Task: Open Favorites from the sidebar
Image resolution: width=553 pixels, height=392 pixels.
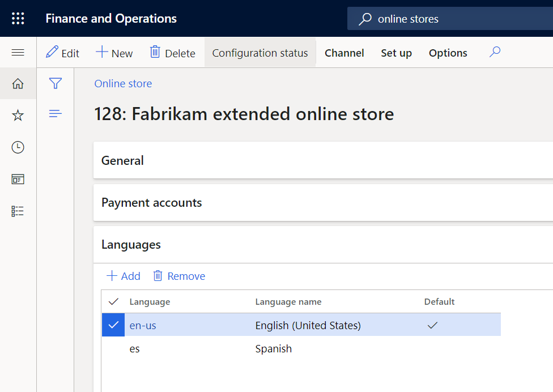Action: click(x=18, y=115)
